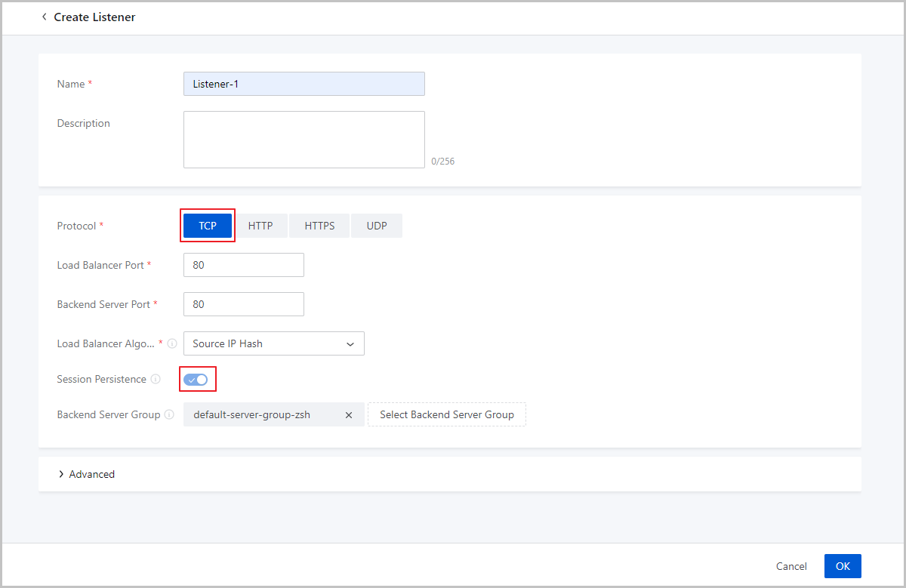Image resolution: width=906 pixels, height=588 pixels.
Task: Click info icon next to Backend Server Group
Action: tap(169, 414)
